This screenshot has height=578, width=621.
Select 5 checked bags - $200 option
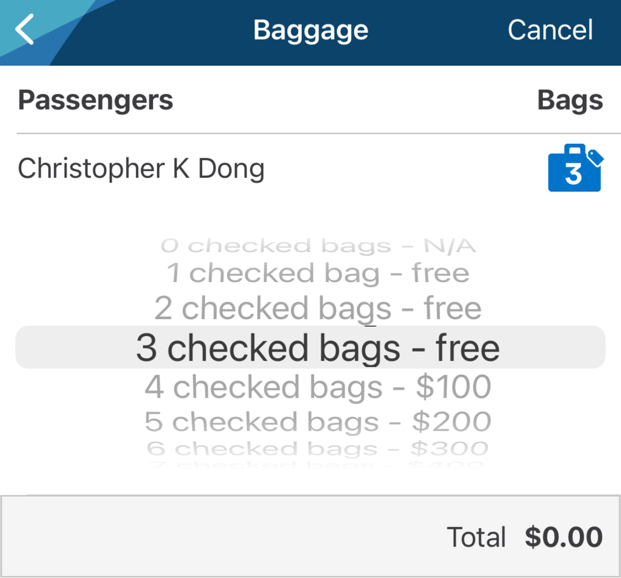317,421
